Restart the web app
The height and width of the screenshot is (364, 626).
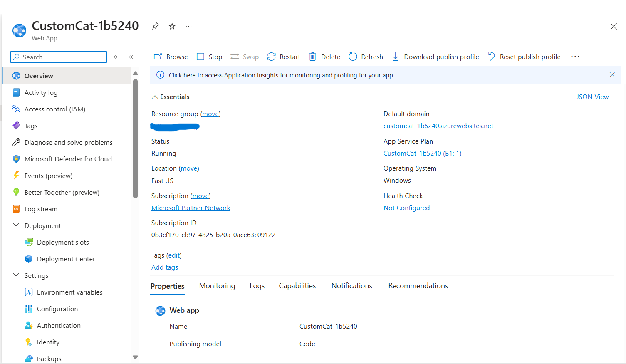pos(284,57)
